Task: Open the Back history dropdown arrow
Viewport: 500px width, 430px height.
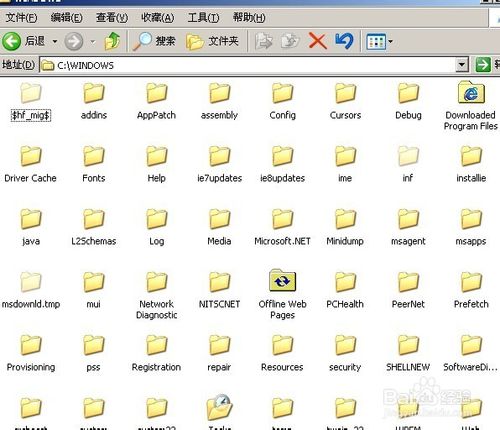Action: coord(55,42)
